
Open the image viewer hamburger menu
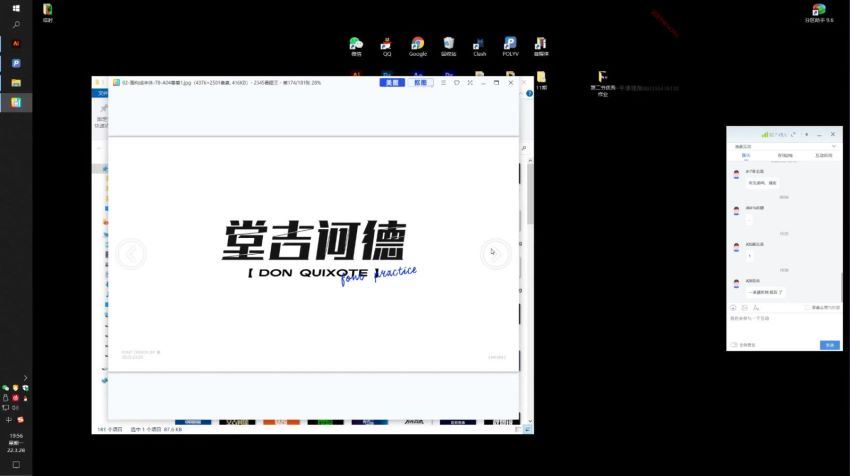444,83
